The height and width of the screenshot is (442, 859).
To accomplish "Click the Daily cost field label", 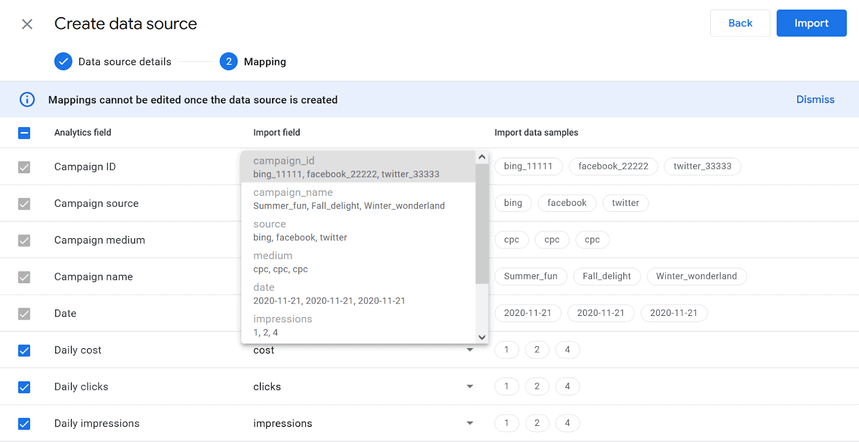I will [x=78, y=350].
